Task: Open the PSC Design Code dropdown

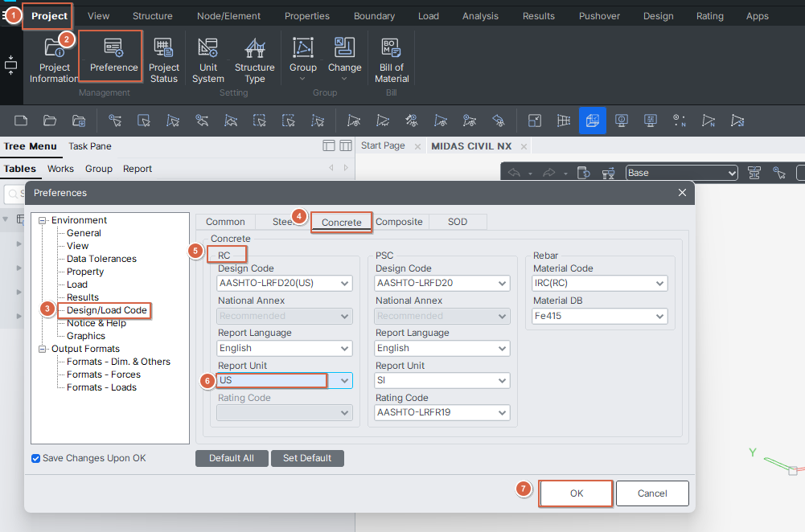Action: click(442, 283)
